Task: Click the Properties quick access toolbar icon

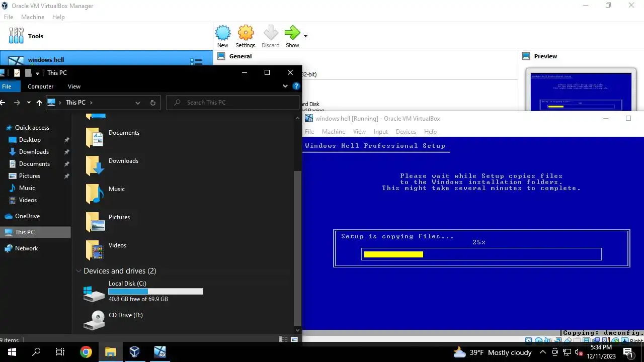Action: point(17,73)
